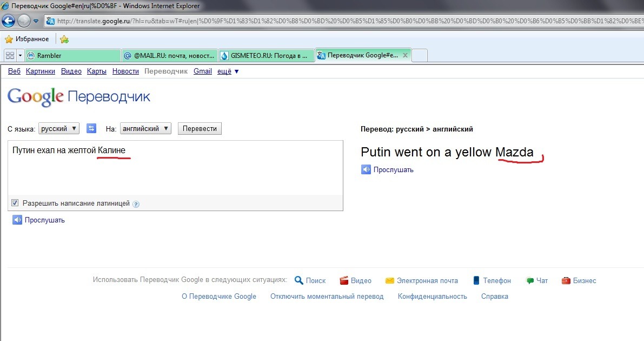Click Прослушать link under translation
This screenshot has height=341, width=644.
394,169
